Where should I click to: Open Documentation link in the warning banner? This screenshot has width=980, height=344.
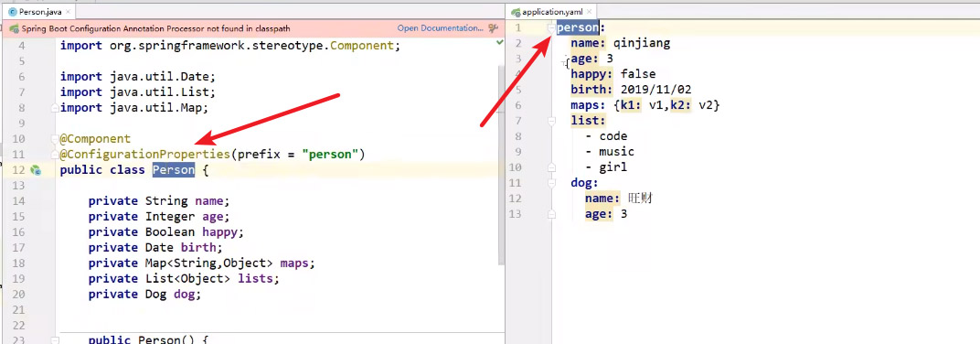pos(440,28)
